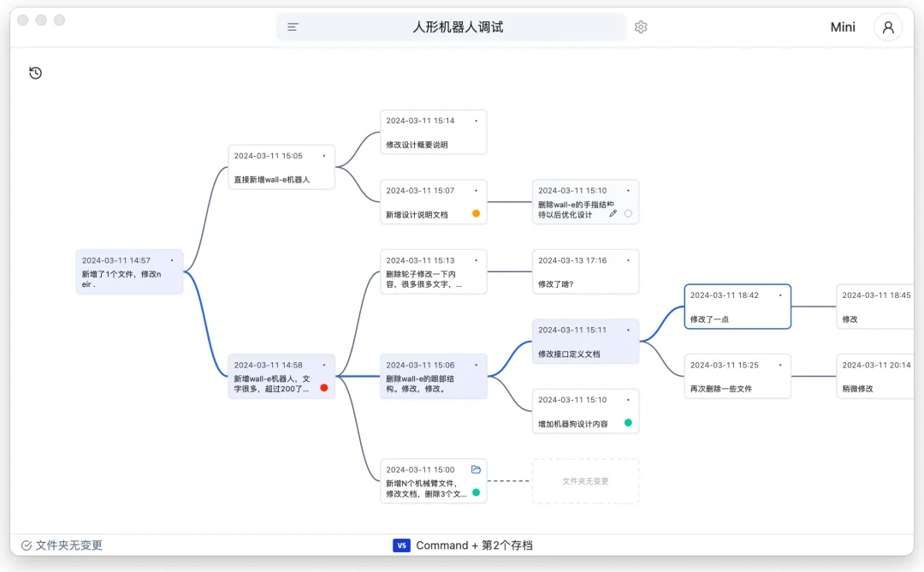Viewport: 924px width, 572px height.
Task: Open the history clock icon
Action: coord(35,73)
